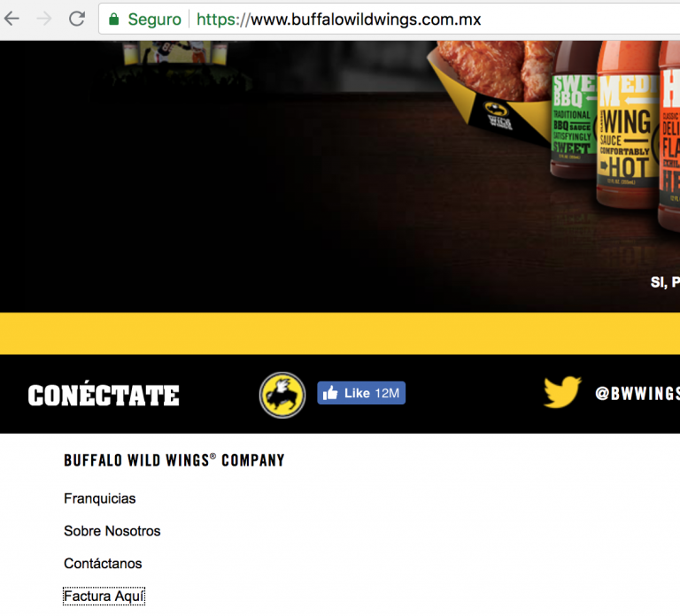Click the yellow banner strip

point(340,334)
